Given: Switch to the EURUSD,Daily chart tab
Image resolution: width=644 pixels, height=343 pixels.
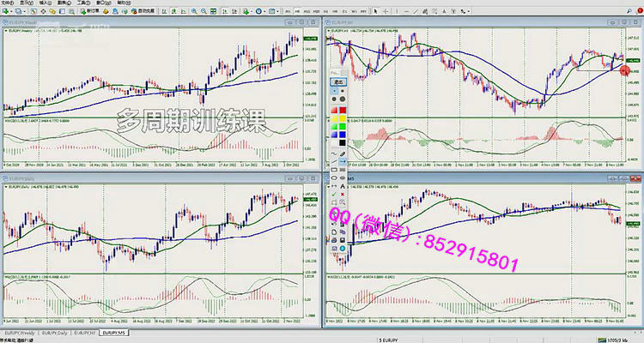Looking at the screenshot, I should tap(54, 332).
